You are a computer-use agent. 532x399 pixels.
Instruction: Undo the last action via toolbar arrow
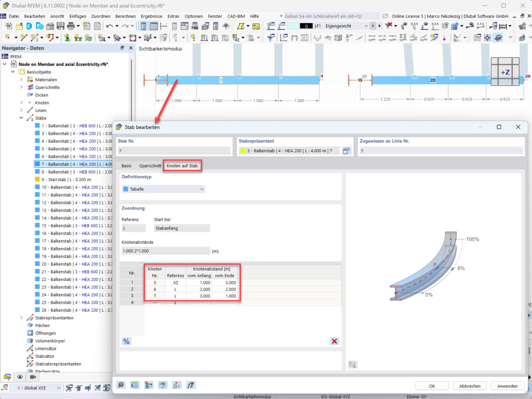click(109, 26)
